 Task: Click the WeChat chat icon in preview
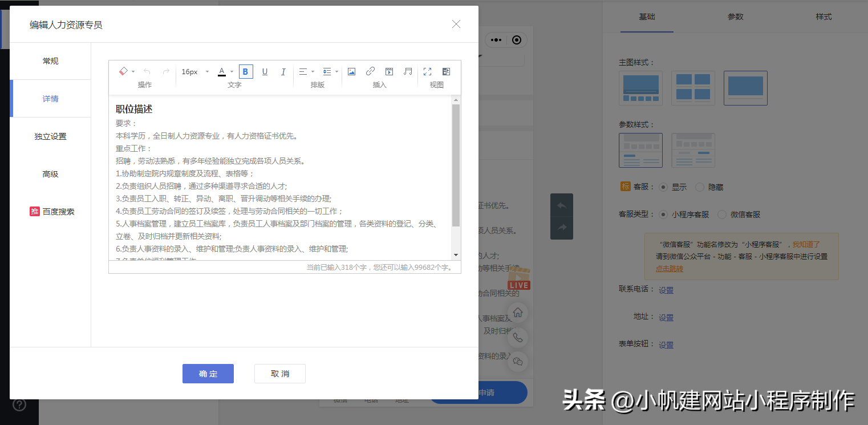click(518, 362)
